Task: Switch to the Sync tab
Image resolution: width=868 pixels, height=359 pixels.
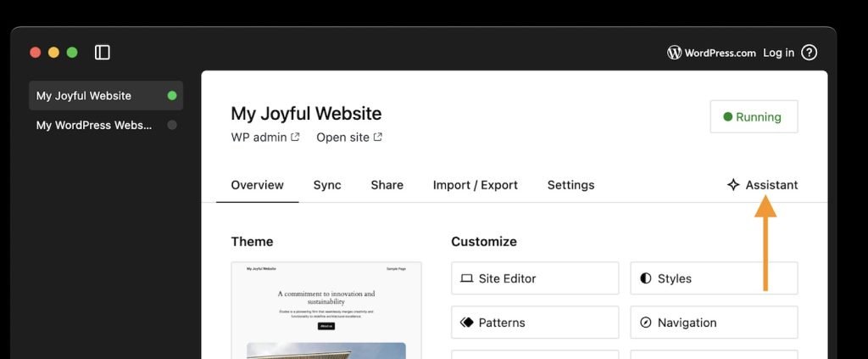Action: click(327, 185)
